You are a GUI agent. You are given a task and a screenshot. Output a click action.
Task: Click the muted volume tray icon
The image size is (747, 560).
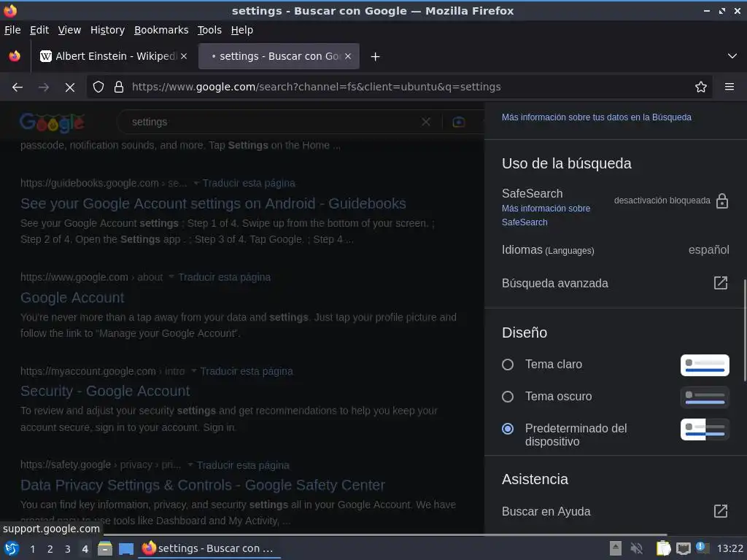pyautogui.click(x=636, y=548)
